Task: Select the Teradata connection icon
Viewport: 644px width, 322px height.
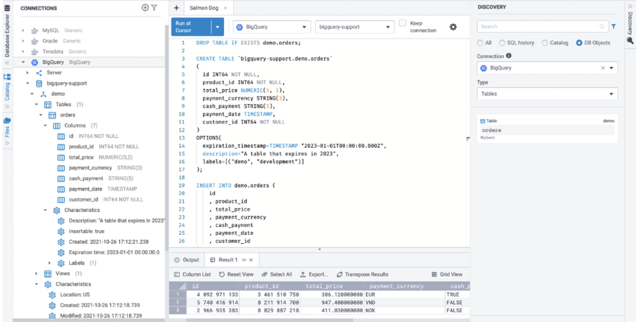Action: [x=35, y=51]
